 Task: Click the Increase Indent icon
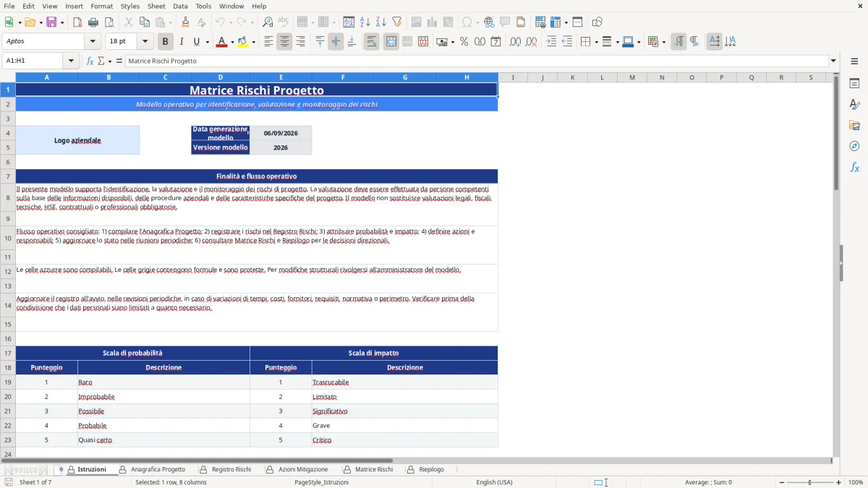pyautogui.click(x=551, y=42)
